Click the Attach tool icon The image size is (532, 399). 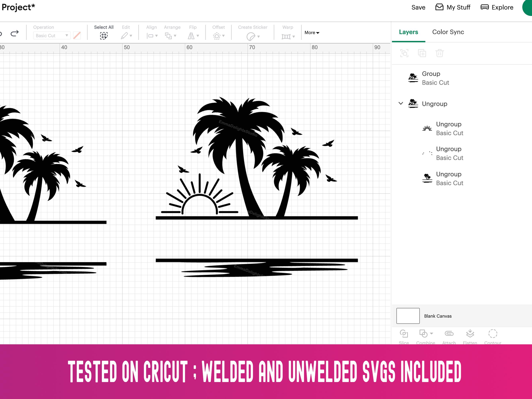click(x=449, y=334)
